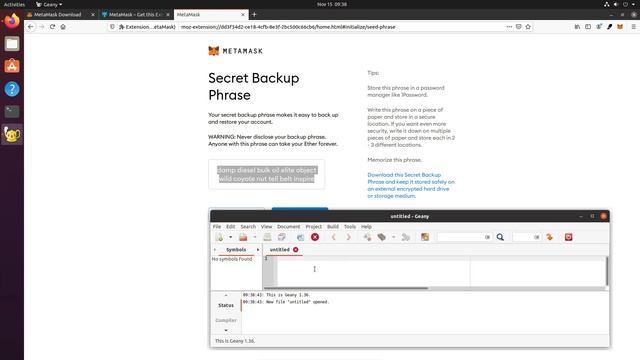The height and width of the screenshot is (360, 640).
Task: Switch to the MetaMask – Get this Extension tab
Action: point(136,14)
